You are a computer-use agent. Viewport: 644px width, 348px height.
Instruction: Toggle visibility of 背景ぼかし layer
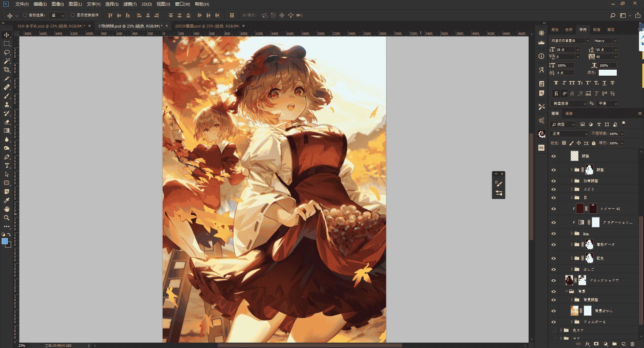click(x=553, y=311)
